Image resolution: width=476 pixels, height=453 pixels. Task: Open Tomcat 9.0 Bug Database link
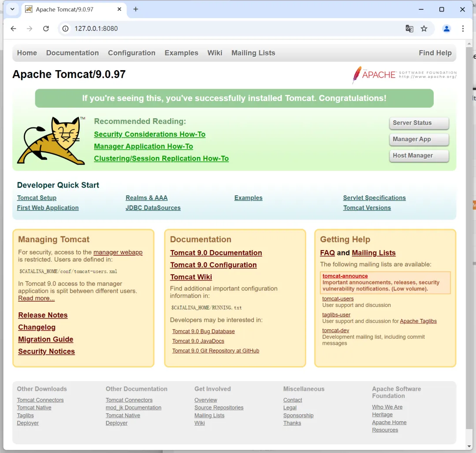tap(203, 331)
